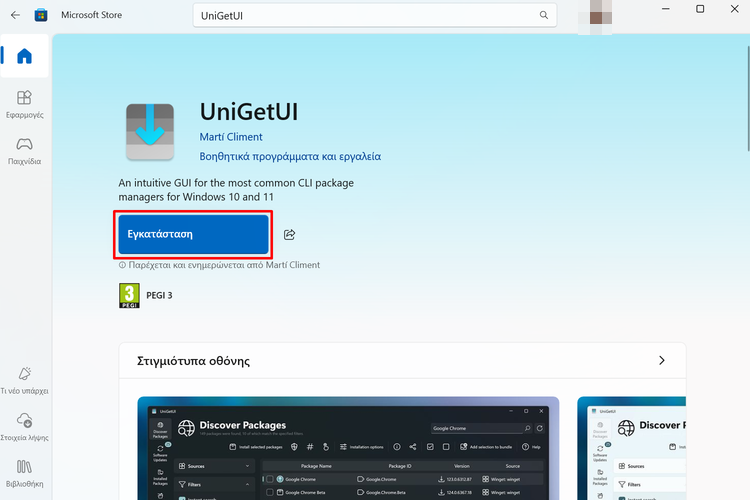Open the Home sidebar tab
This screenshot has height=500, width=750.
(24, 56)
